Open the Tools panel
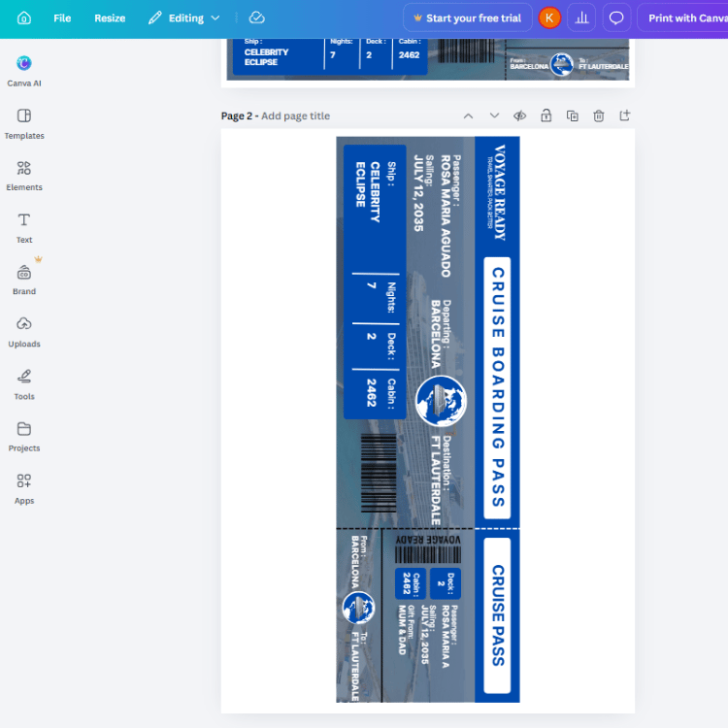 pos(24,385)
